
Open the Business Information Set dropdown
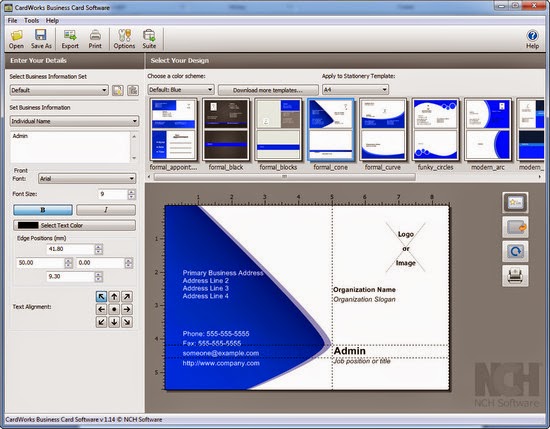59,90
